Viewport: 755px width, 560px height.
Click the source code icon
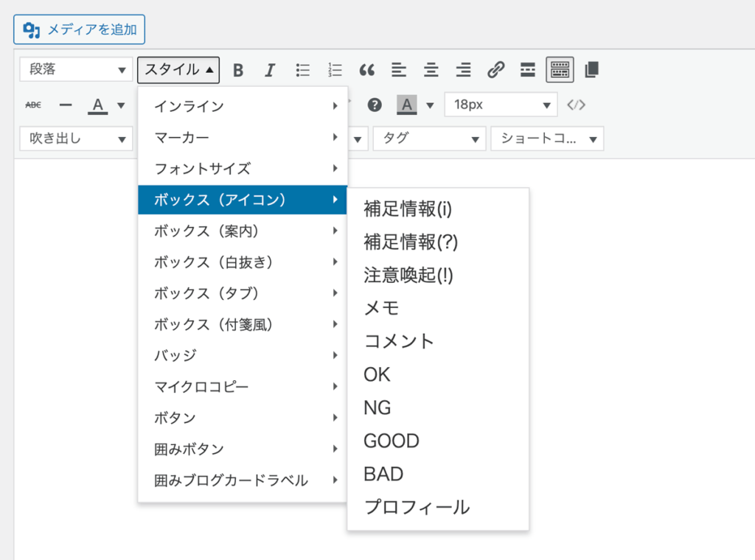coord(577,105)
